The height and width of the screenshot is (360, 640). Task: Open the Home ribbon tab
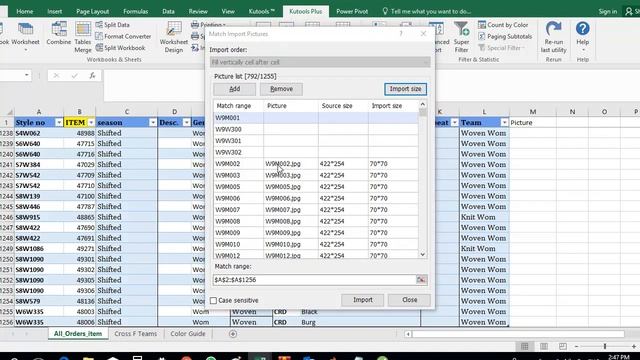click(x=25, y=11)
